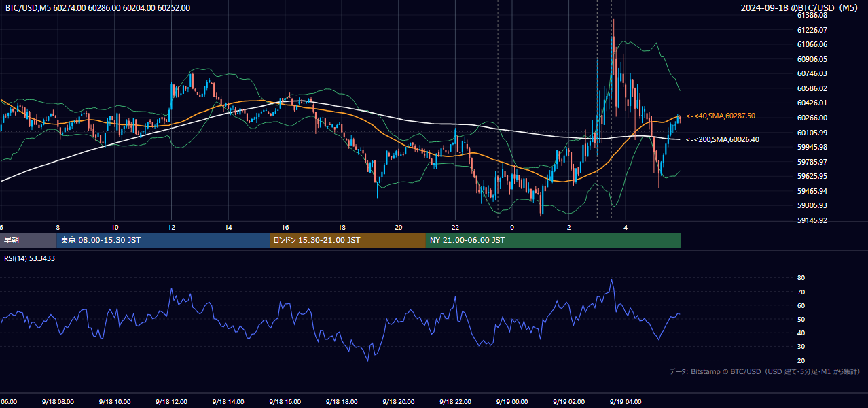
Task: Click the 2024-09-18 BTC/USD (M5) title
Action: pyautogui.click(x=800, y=7)
